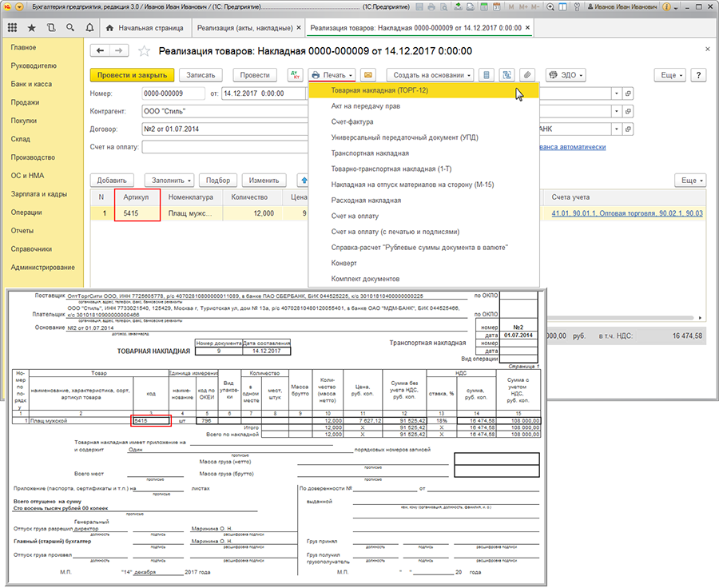Click the envelope email icon in toolbar

click(x=368, y=75)
